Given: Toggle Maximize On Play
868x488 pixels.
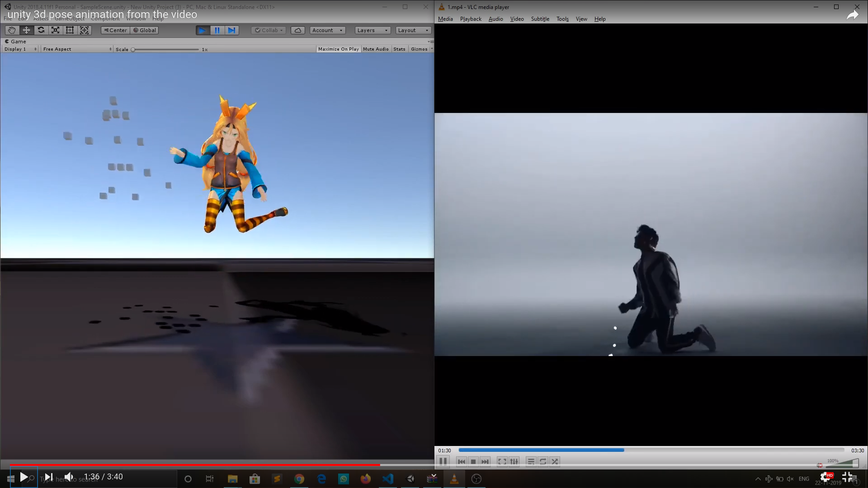Looking at the screenshot, I should 338,49.
